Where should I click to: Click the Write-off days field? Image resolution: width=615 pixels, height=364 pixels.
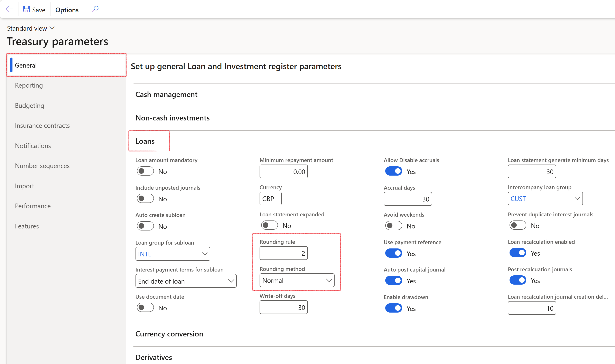(x=283, y=307)
